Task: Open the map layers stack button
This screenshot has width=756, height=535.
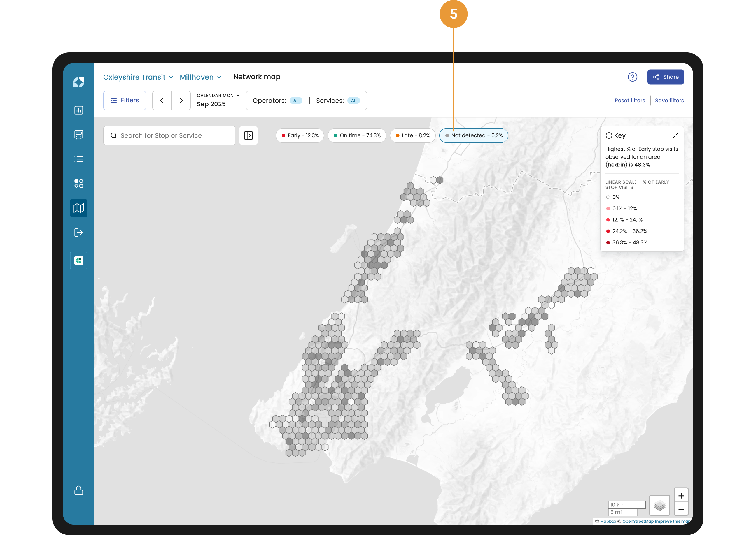Action: tap(659, 505)
